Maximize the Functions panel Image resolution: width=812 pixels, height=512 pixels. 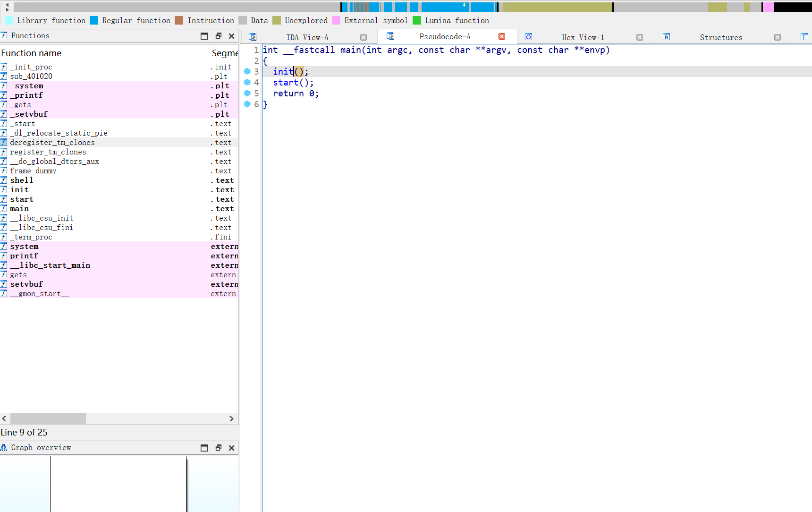coord(204,36)
